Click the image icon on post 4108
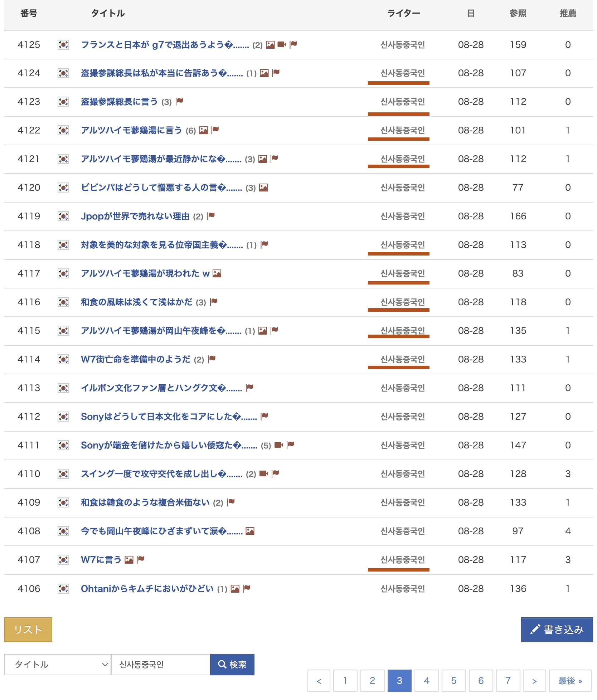 (250, 531)
